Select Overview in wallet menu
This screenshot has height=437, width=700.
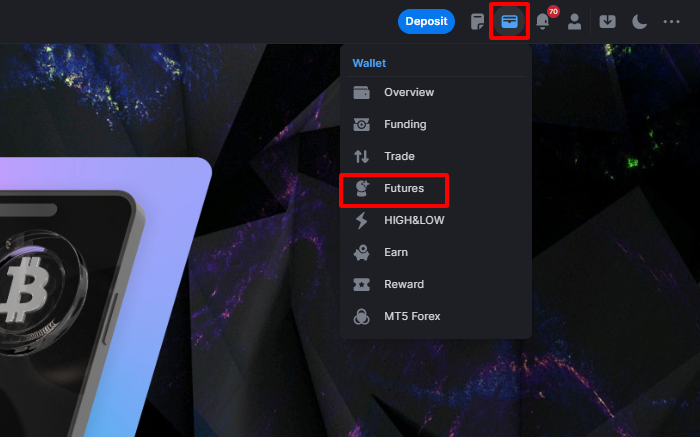tap(436, 92)
